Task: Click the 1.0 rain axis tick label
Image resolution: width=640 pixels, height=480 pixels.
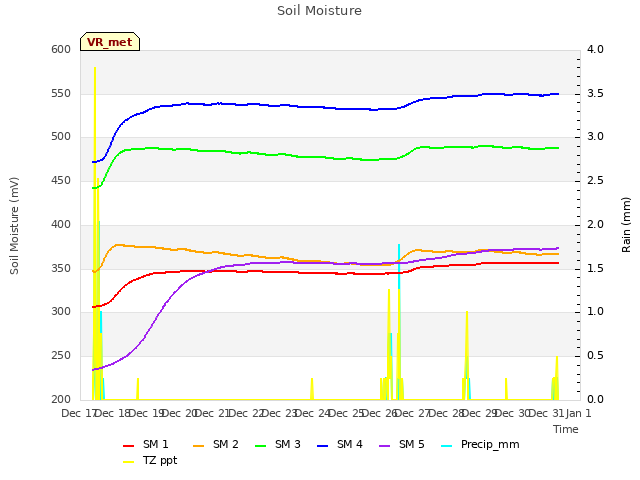Action: 595,312
